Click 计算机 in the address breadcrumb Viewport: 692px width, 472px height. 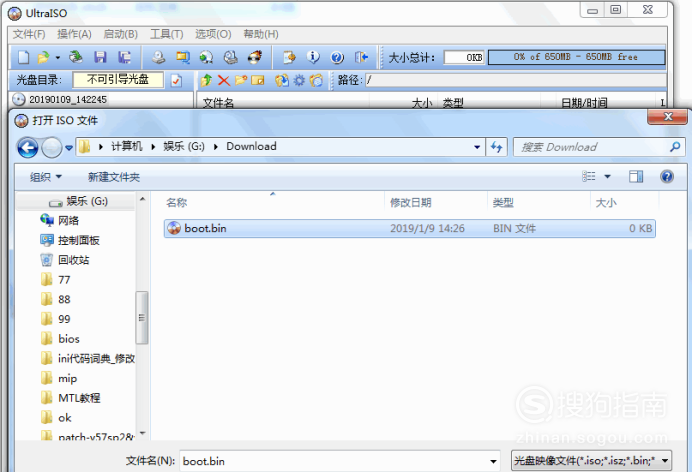pos(127,146)
